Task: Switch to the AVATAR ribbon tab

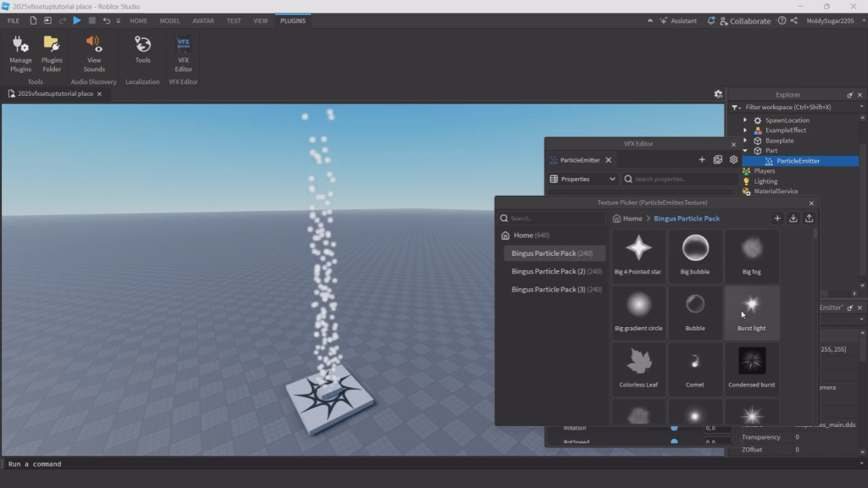Action: (203, 20)
